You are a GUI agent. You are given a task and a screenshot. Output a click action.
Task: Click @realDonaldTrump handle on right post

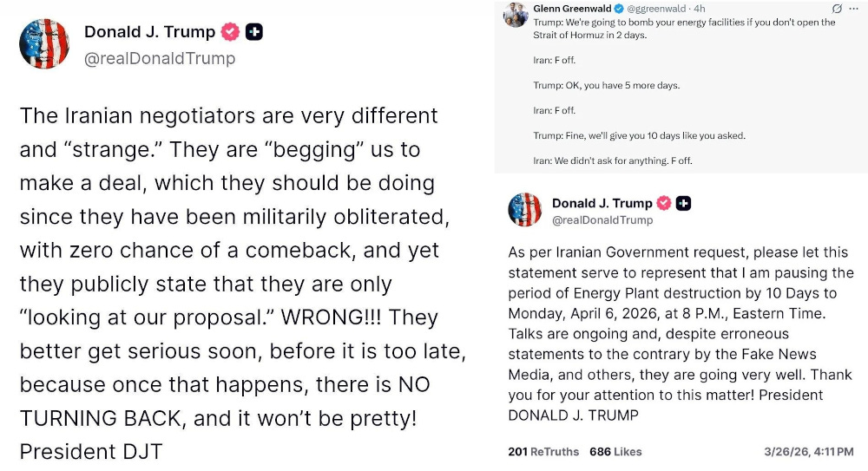(x=602, y=219)
